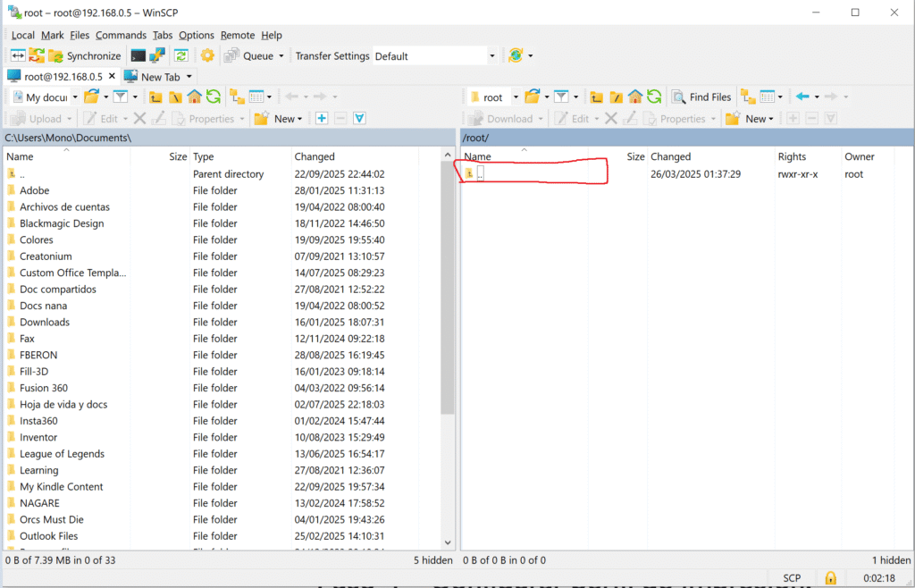Screen dimensions: 915x588
Task: Toggle the remote directory tree panel
Action: click(x=746, y=97)
